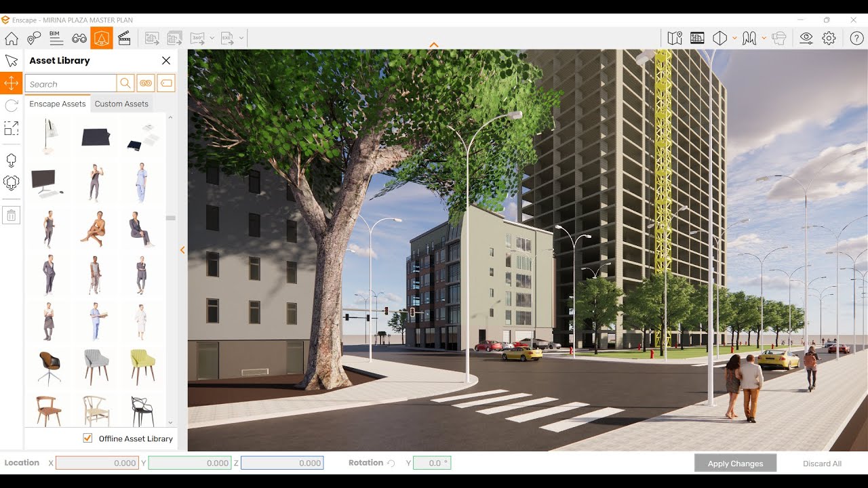
Task: Collapse the Asset Library side panel arrow
Action: click(x=182, y=250)
